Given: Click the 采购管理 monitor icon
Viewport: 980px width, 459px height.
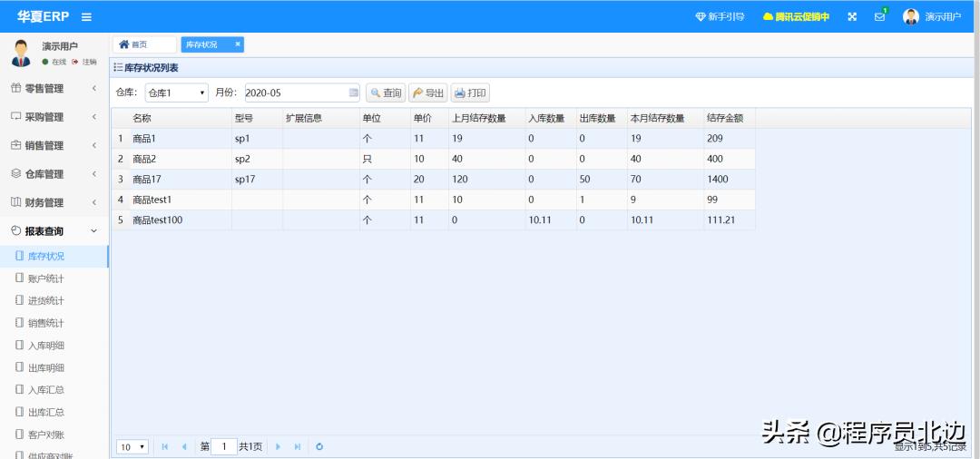Looking at the screenshot, I should tap(16, 117).
